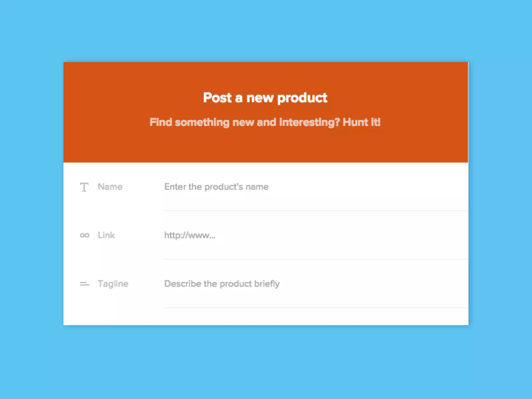Viewport: 532px width, 399px height.
Task: Click the two-line icon beside Tagline
Action: 84,284
